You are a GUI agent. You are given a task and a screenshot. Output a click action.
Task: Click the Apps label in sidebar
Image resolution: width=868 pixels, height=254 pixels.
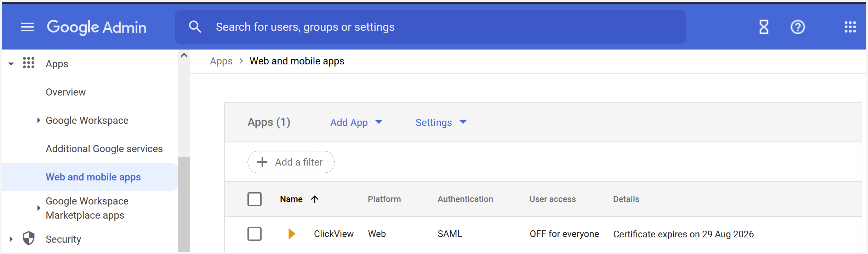click(57, 64)
